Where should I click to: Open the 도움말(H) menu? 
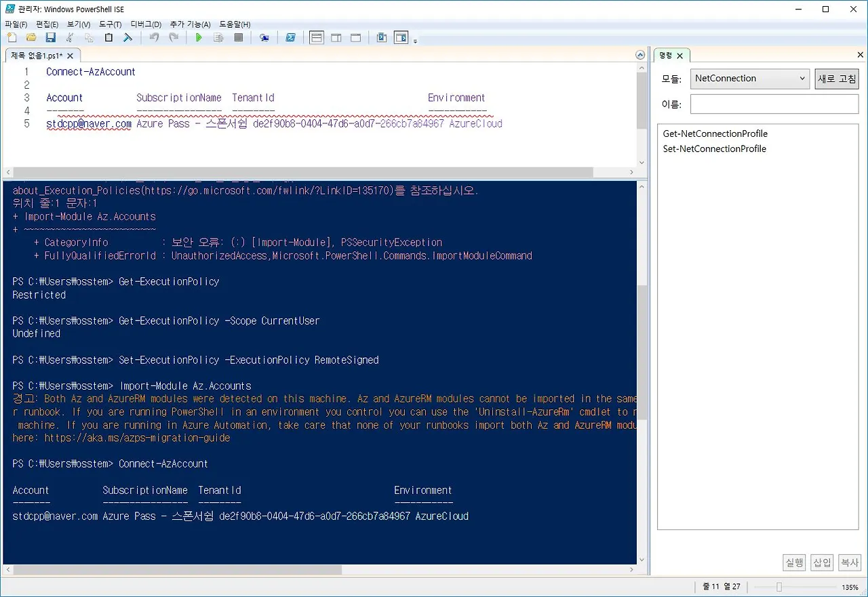pos(235,24)
